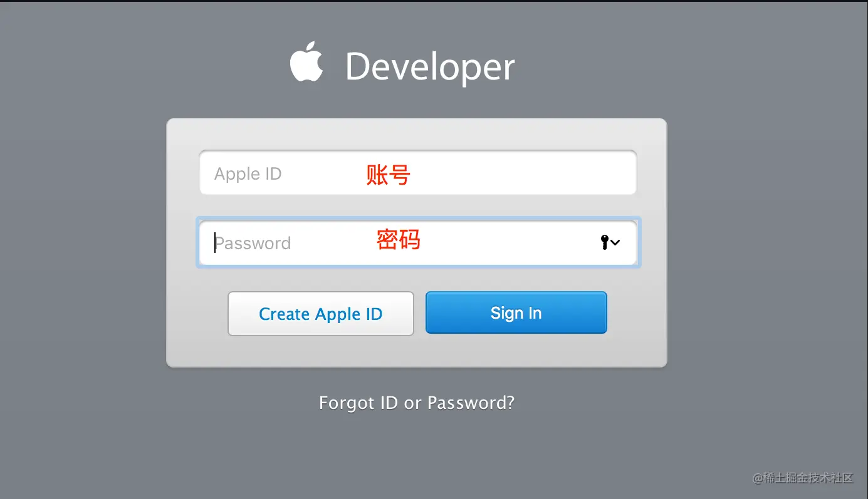The height and width of the screenshot is (499, 868).
Task: Open the Forgot ID or Password? link
Action: pos(417,403)
